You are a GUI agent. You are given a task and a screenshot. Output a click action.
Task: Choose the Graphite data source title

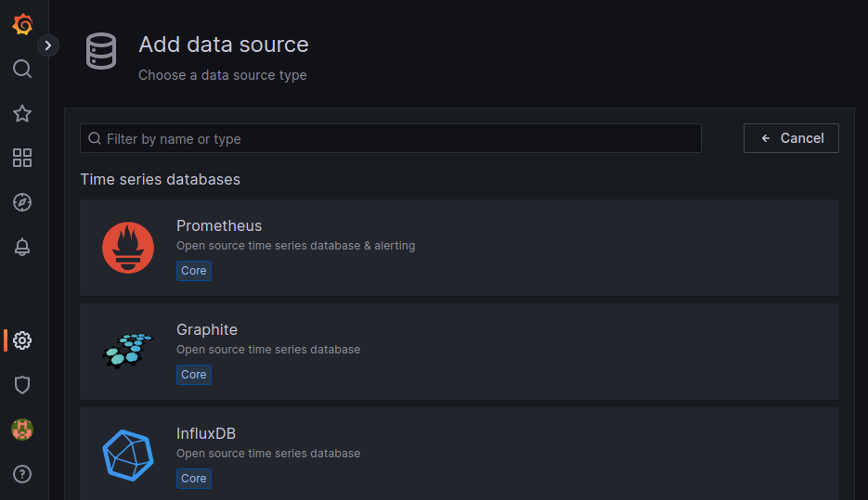(207, 329)
